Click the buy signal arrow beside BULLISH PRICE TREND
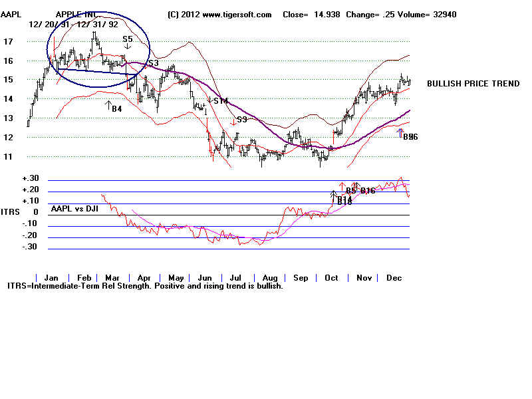This screenshot has height=399, width=532. (401, 132)
